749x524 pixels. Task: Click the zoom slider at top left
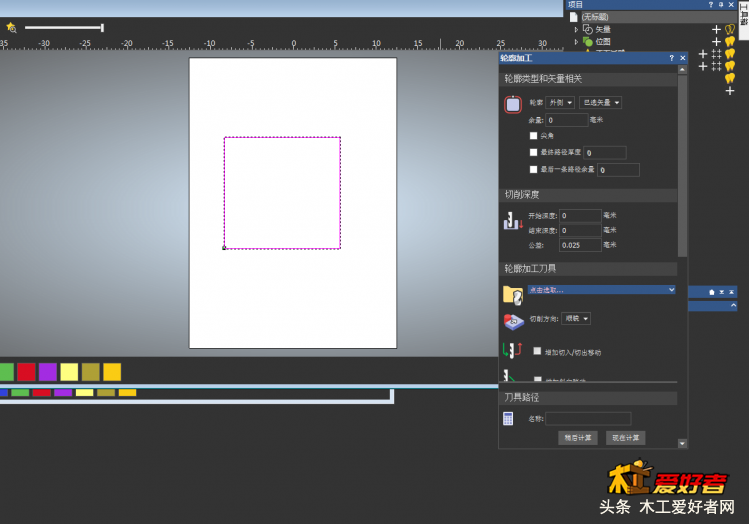click(x=64, y=28)
